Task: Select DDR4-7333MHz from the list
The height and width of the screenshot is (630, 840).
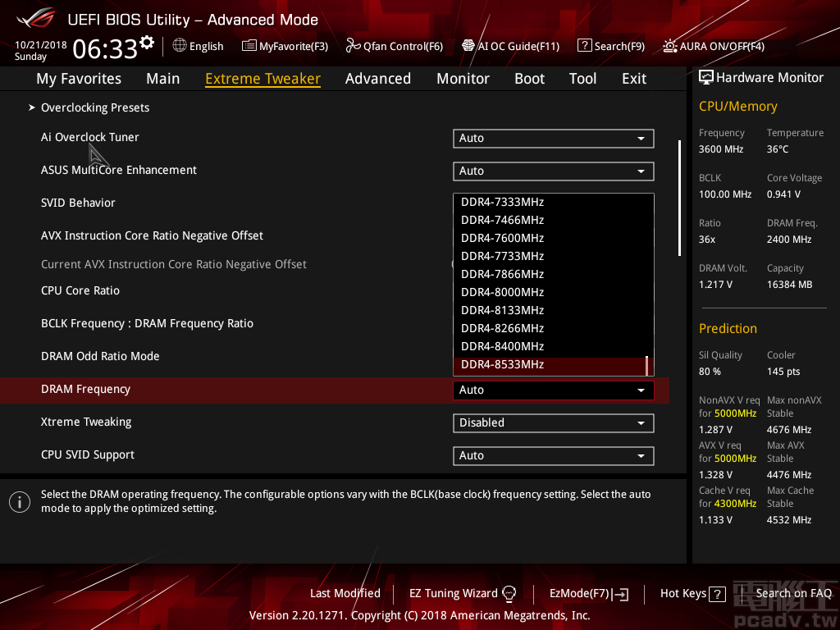Action: point(554,202)
